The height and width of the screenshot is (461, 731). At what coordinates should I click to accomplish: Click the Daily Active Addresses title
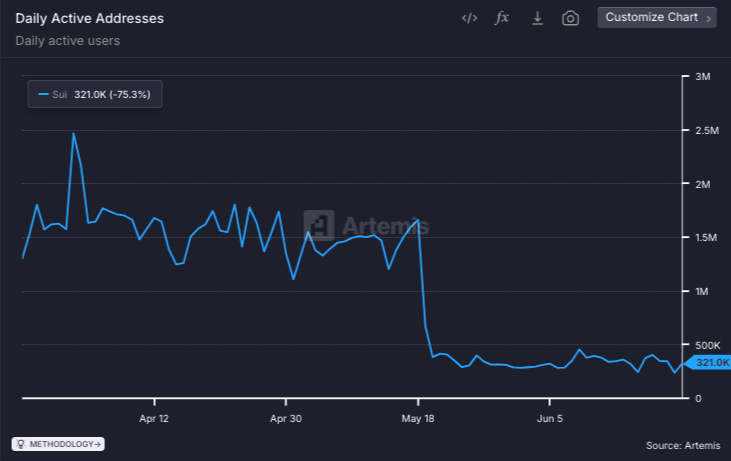pyautogui.click(x=90, y=19)
